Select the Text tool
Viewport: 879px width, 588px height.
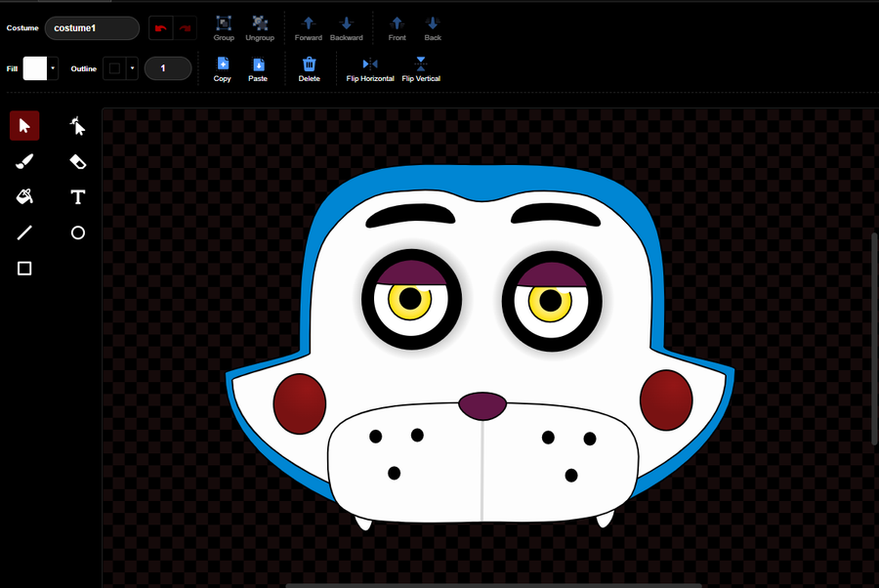coord(77,196)
